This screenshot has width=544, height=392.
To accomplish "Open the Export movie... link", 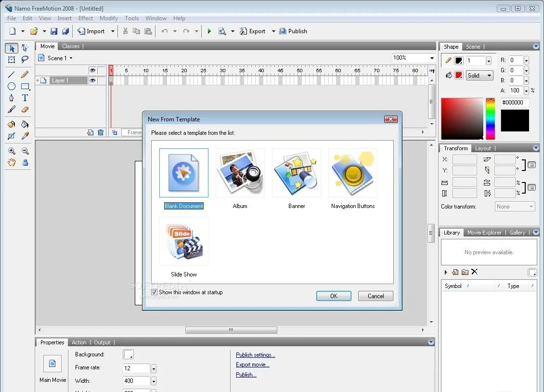I will point(253,365).
